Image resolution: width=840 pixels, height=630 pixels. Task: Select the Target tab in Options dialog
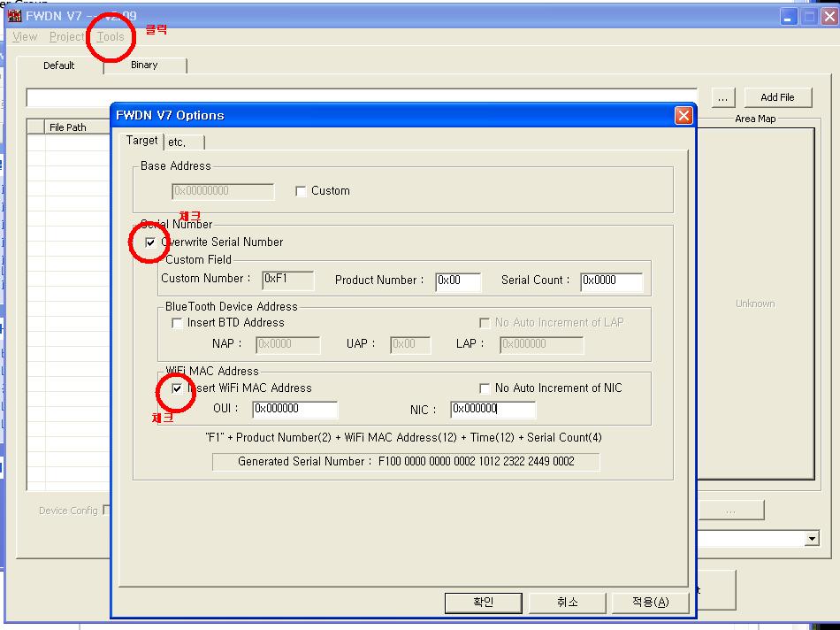142,141
